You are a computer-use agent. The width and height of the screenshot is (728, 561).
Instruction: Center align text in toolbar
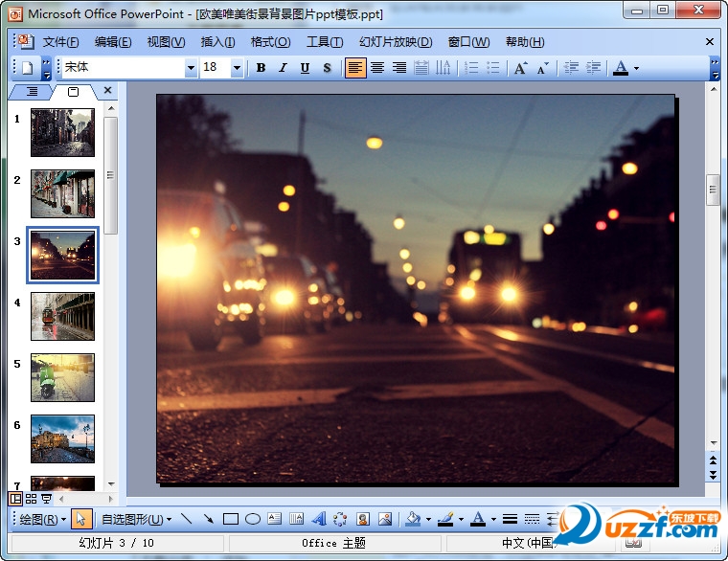point(377,68)
